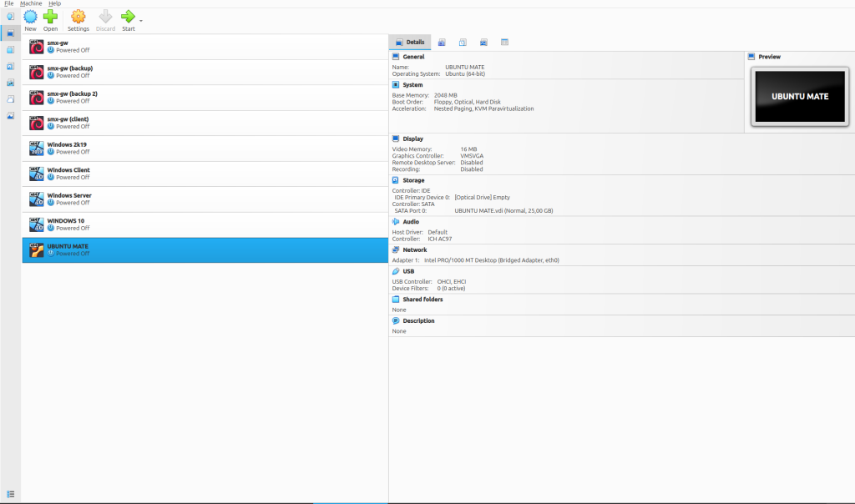The height and width of the screenshot is (504, 855).
Task: Open the Help menu
Action: click(x=54, y=3)
